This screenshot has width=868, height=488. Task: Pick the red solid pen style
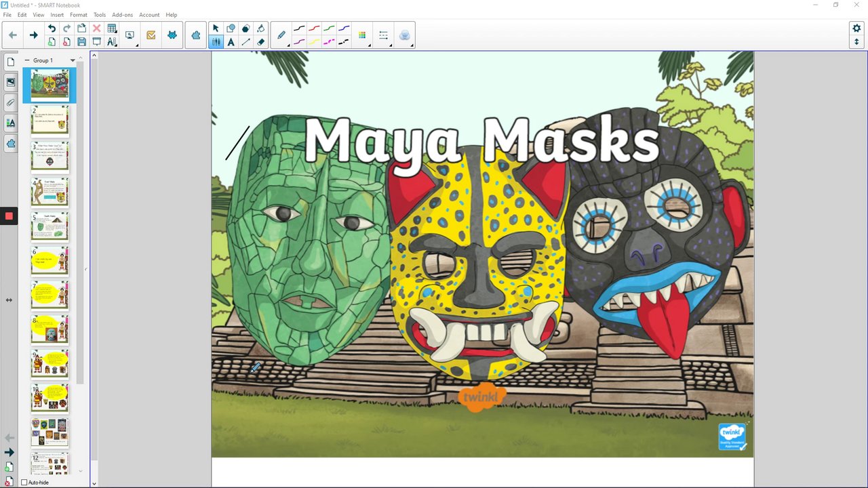[314, 28]
